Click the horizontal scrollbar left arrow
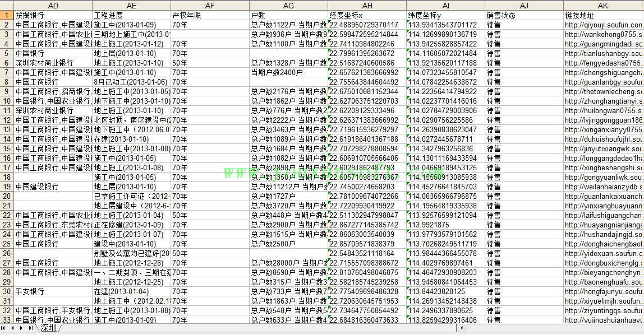 pyautogui.click(x=462, y=328)
